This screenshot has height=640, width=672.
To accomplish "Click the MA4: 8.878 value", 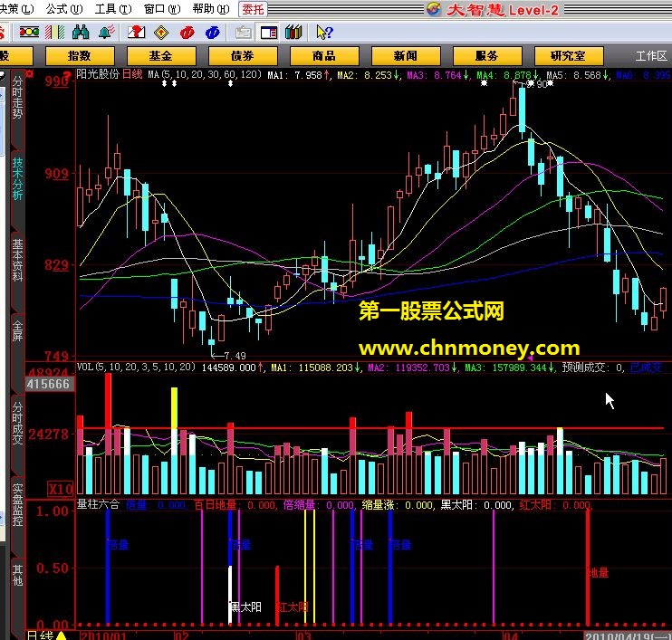I will pyautogui.click(x=507, y=75).
